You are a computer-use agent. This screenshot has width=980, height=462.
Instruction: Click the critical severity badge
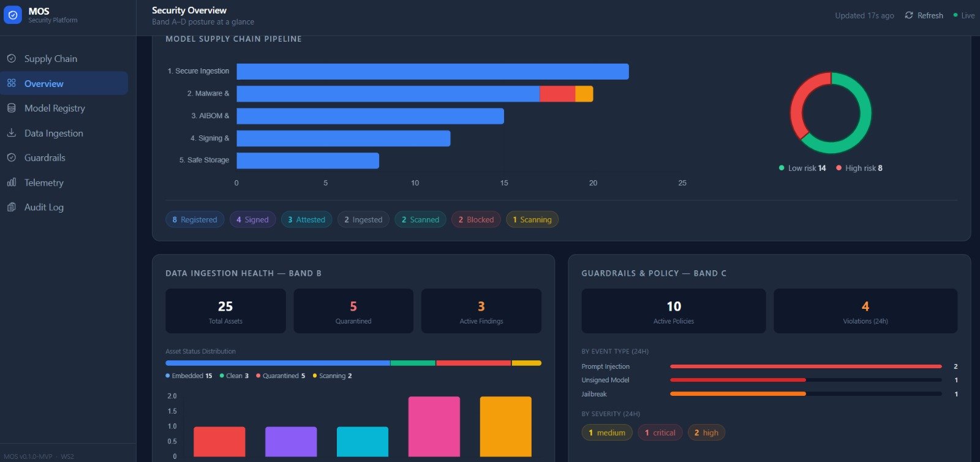[x=660, y=433]
